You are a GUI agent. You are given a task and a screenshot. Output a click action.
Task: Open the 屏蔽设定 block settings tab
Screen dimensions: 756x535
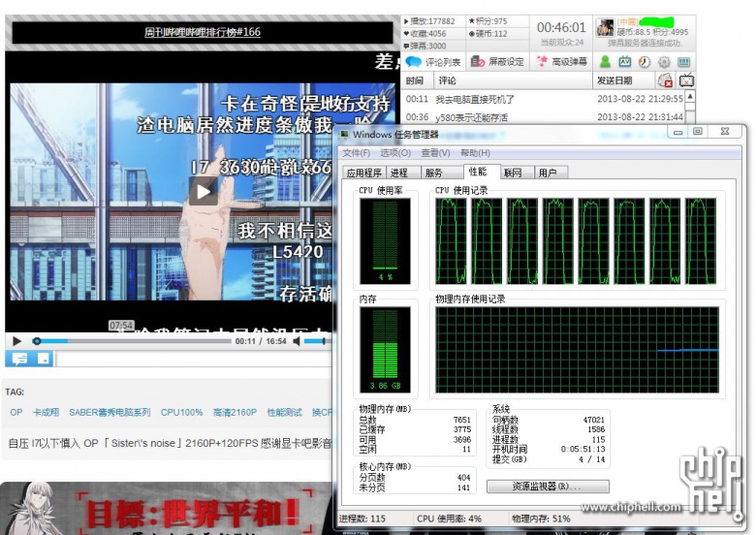[496, 62]
